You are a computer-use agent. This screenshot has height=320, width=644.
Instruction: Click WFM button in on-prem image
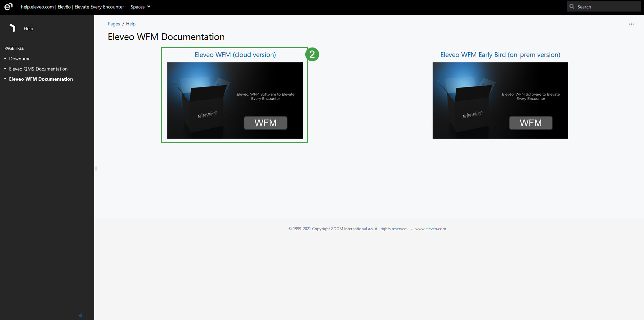point(531,123)
